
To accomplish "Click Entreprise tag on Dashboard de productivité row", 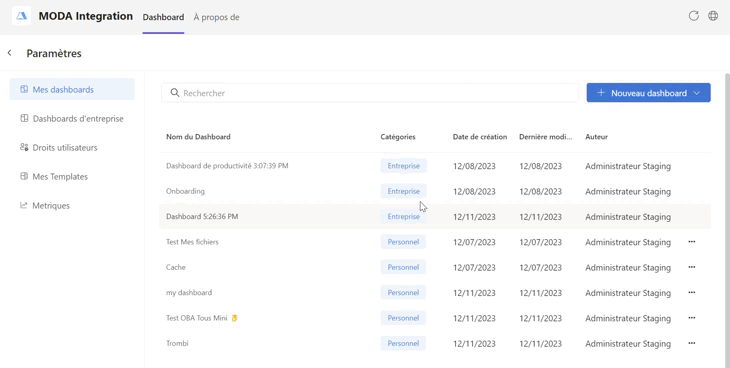I will tap(404, 166).
